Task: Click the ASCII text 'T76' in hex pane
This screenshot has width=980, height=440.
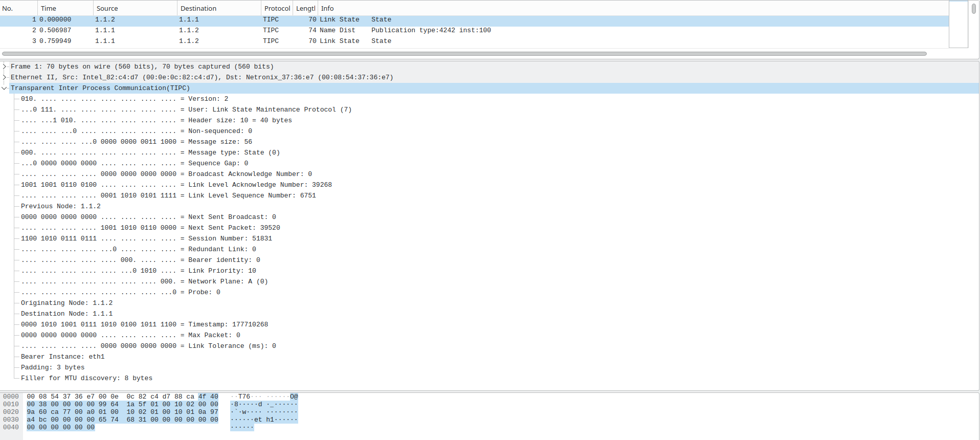Action: pos(244,397)
